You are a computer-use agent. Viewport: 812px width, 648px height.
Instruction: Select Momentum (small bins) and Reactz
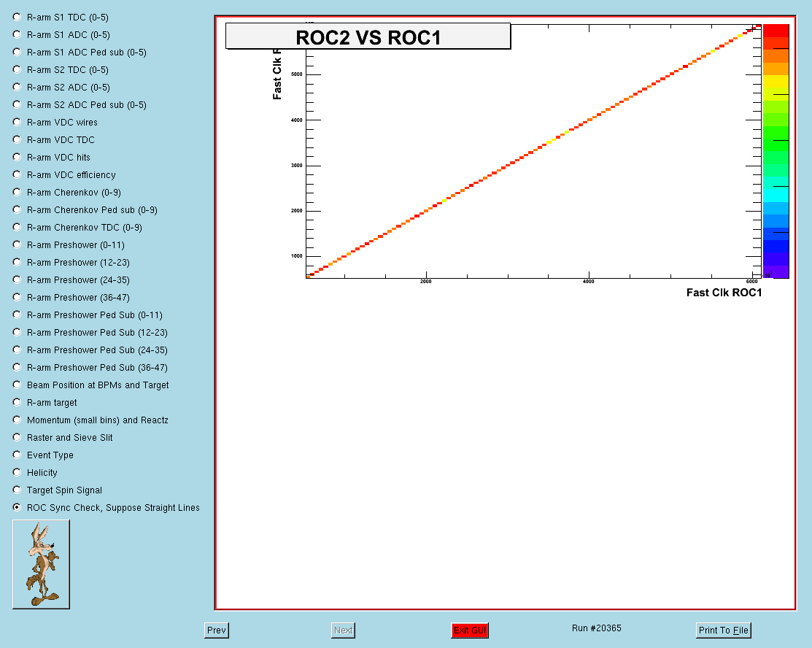pos(17,420)
